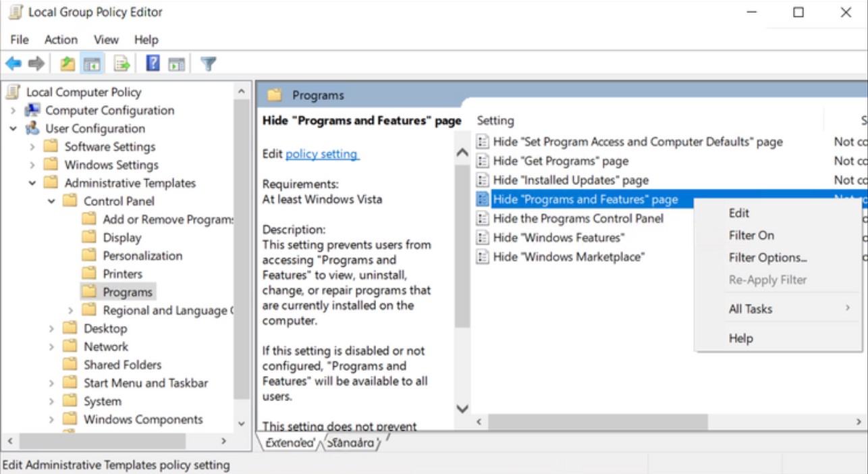868x474 pixels.
Task: Select the Programs folder in the tree
Action: pyautogui.click(x=127, y=292)
